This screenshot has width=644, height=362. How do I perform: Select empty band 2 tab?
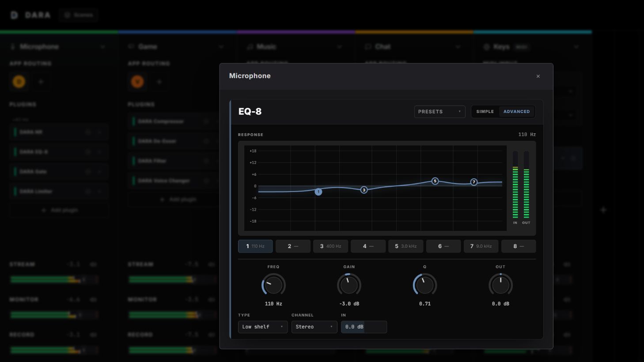(293, 246)
